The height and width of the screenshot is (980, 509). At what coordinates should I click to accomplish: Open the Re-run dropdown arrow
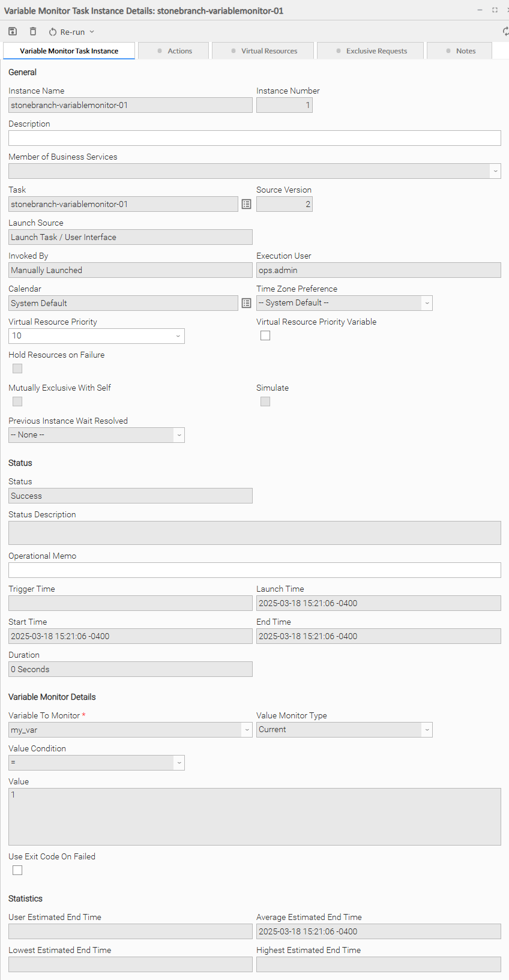pyautogui.click(x=92, y=32)
